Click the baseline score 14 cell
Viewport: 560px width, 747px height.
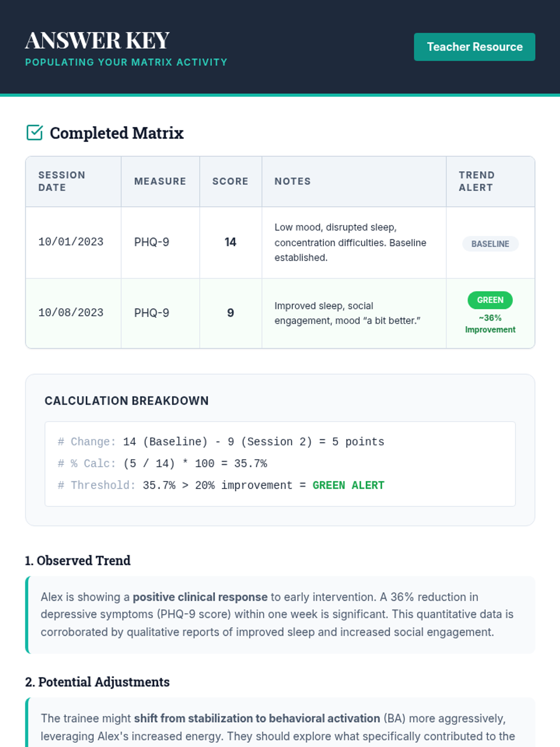click(x=231, y=242)
